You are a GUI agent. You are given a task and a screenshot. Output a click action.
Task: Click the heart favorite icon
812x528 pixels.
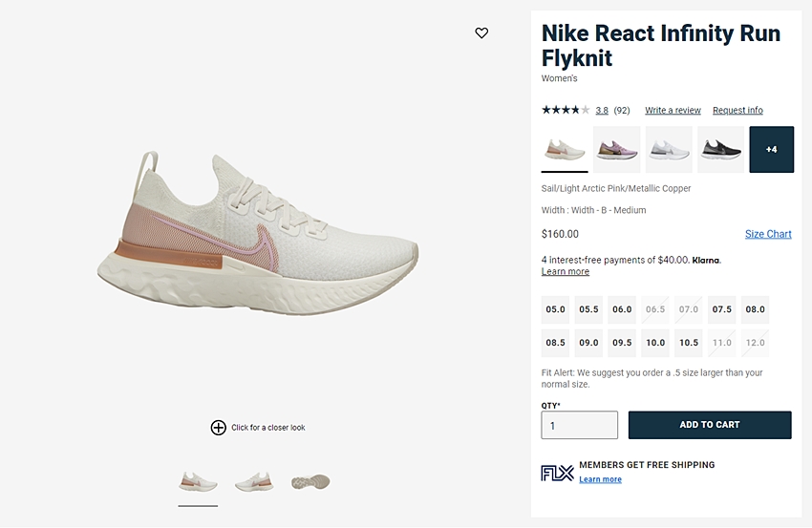[x=481, y=33]
